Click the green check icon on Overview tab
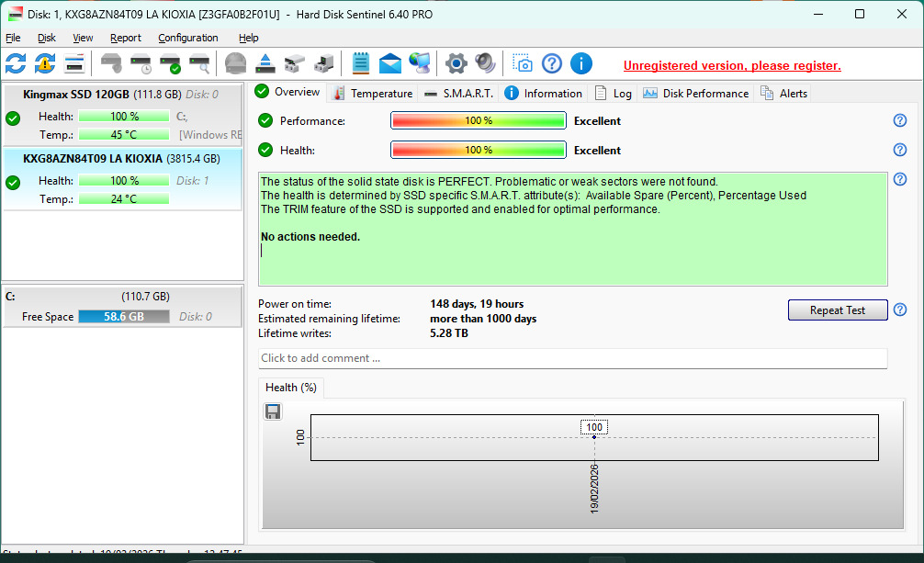 (263, 91)
